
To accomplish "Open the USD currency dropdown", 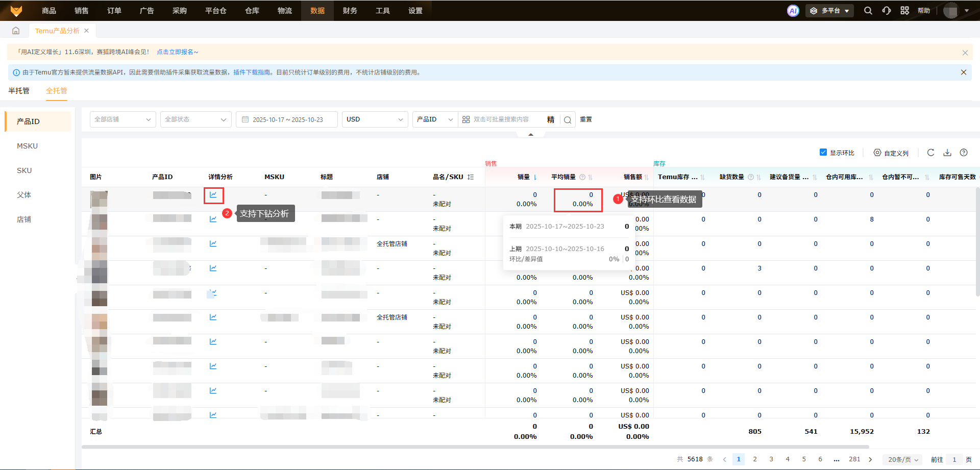I will [x=375, y=119].
